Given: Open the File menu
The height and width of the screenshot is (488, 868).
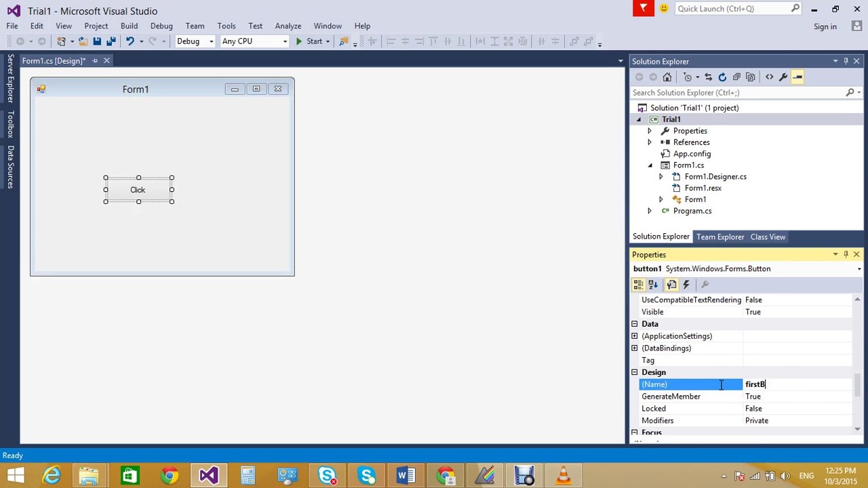Looking at the screenshot, I should tap(12, 26).
